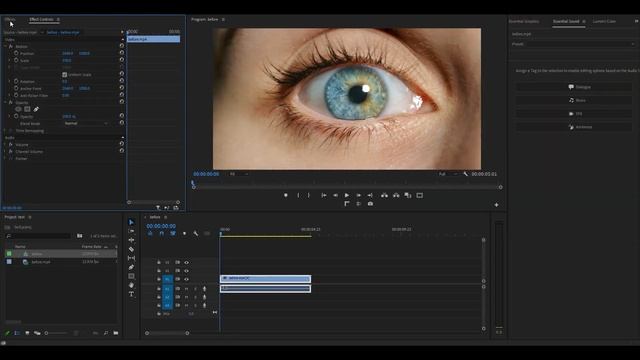Select the Pen tool in timeline tools
This screenshot has height=360, width=640.
131,267
